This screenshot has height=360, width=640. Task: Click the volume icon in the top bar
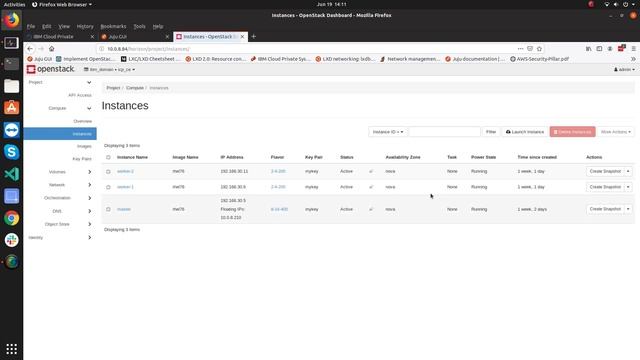616,4
